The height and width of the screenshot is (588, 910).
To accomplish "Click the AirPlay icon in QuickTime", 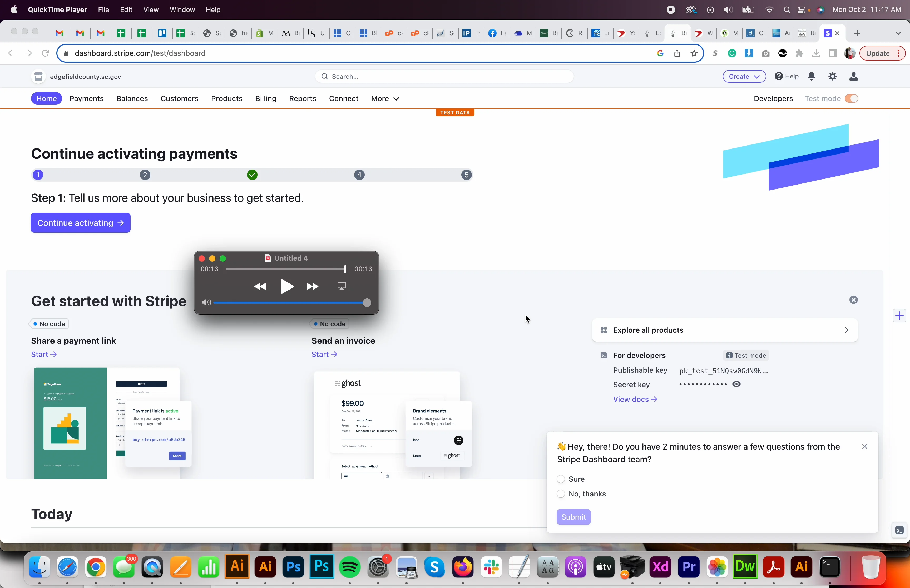I will (342, 286).
